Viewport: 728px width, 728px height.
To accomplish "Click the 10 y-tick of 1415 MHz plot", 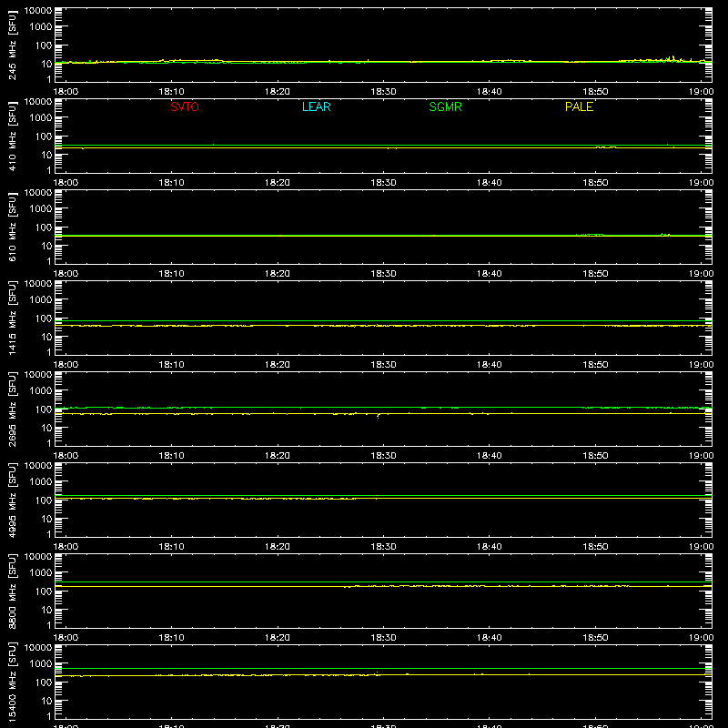I will pos(46,337).
